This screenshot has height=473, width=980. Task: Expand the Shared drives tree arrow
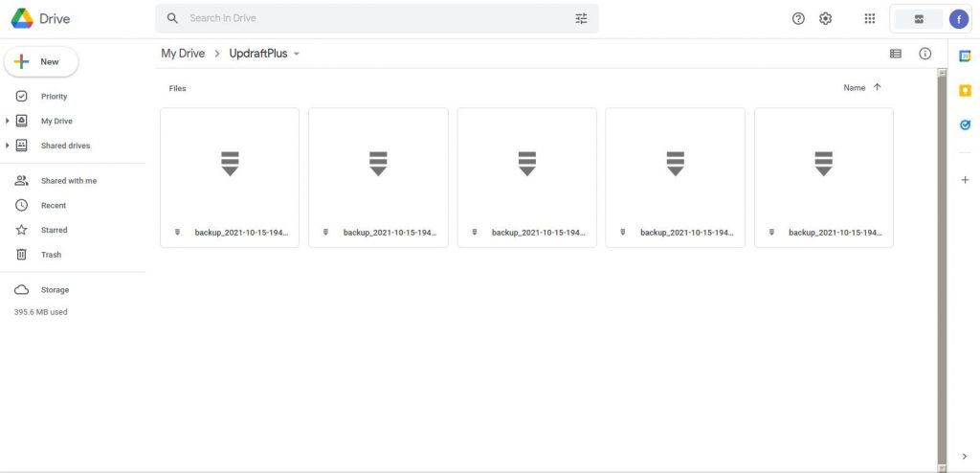8,146
